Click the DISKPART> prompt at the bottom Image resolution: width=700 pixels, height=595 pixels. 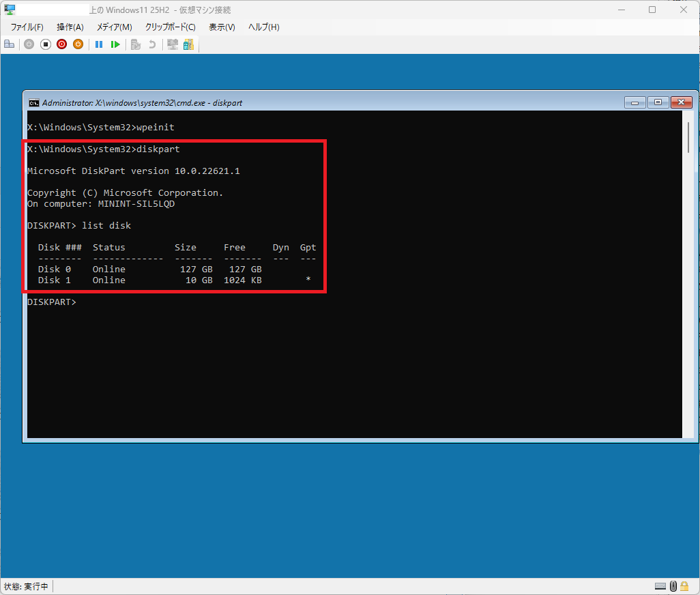pyautogui.click(x=52, y=302)
